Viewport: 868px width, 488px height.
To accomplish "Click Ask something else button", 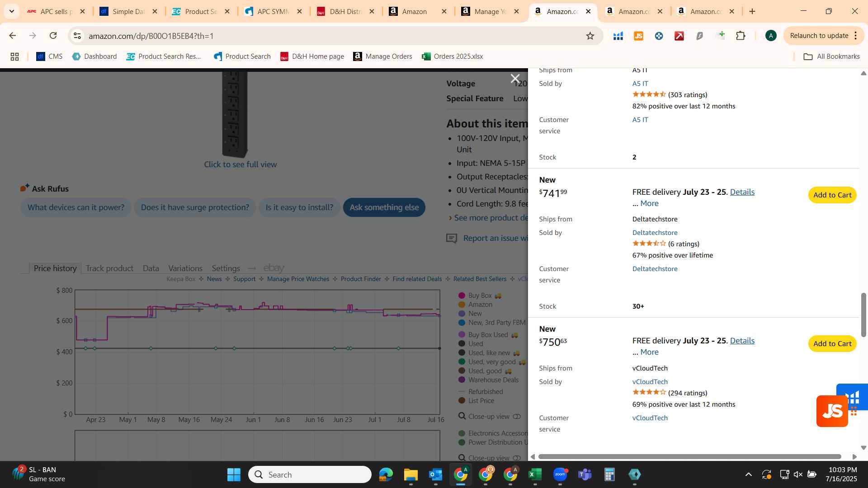I will point(384,207).
